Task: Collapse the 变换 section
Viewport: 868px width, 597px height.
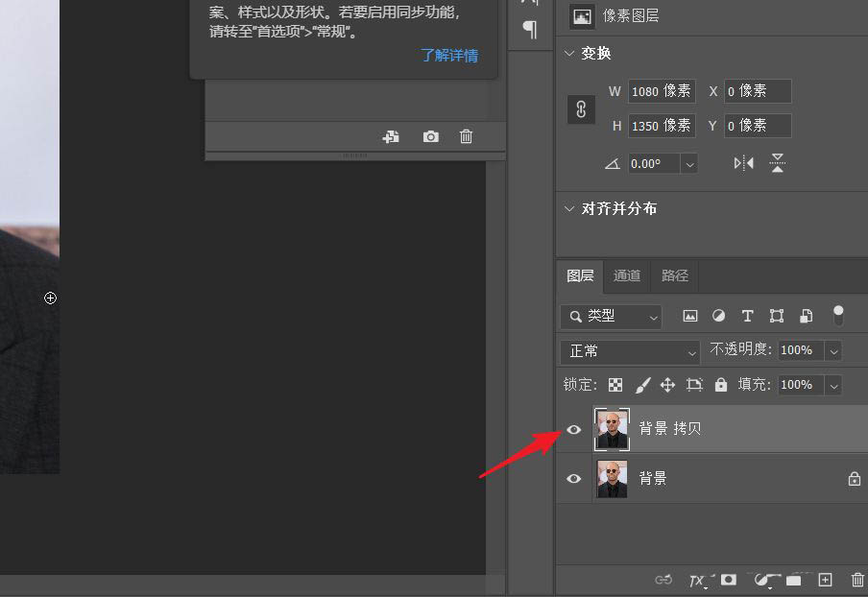Action: (569, 53)
